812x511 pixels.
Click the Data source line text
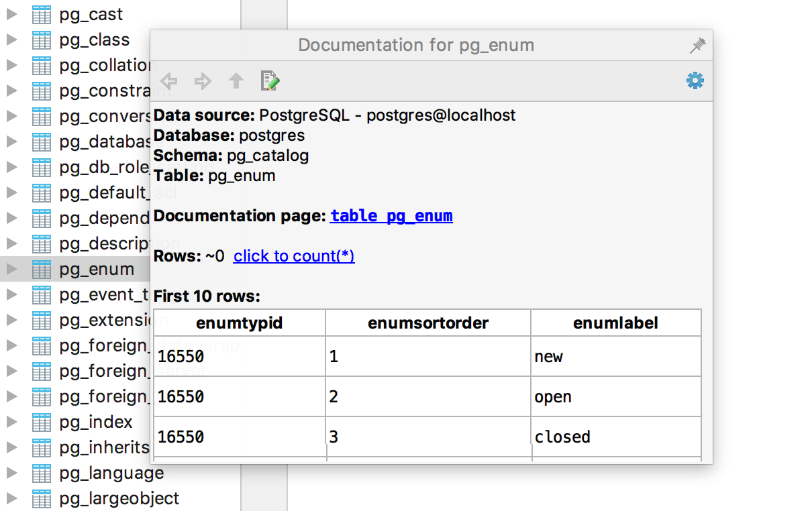point(335,115)
